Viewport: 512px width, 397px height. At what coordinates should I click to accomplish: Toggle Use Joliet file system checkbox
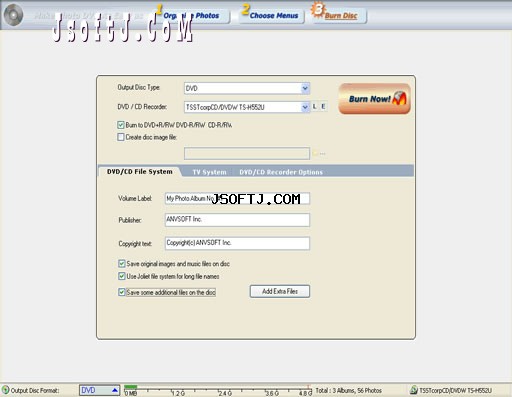pyautogui.click(x=122, y=276)
